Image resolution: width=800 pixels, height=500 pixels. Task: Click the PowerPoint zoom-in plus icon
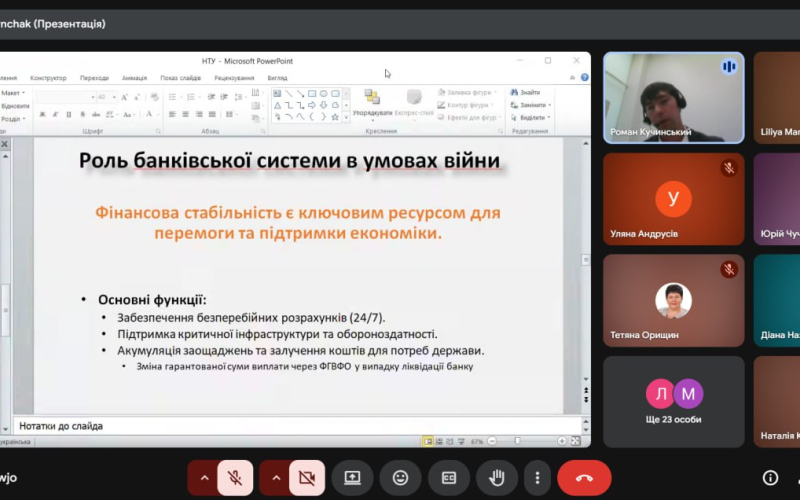click(562, 441)
